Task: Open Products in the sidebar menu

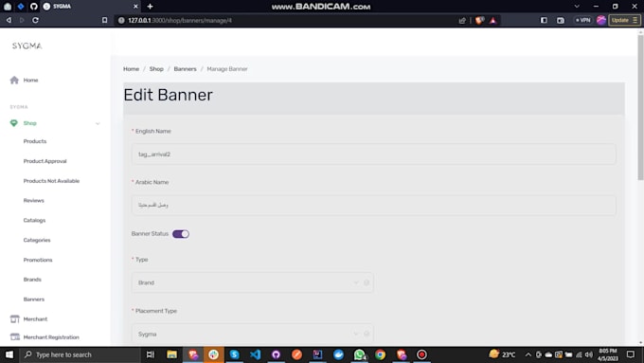Action: click(x=35, y=141)
